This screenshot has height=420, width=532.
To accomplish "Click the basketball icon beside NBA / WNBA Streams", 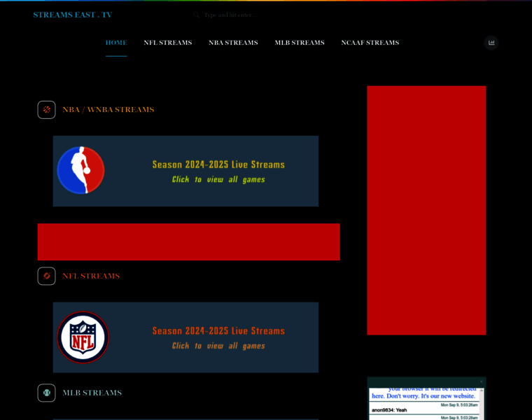I will pyautogui.click(x=46, y=110).
